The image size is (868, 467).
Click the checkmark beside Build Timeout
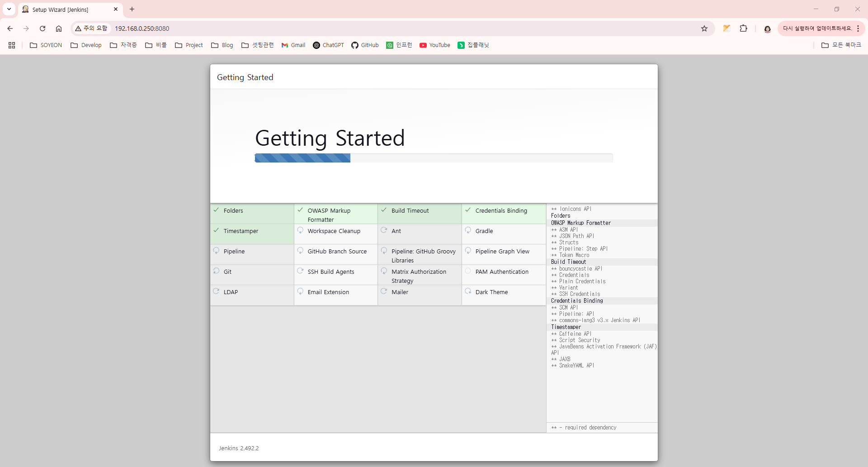coord(384,210)
